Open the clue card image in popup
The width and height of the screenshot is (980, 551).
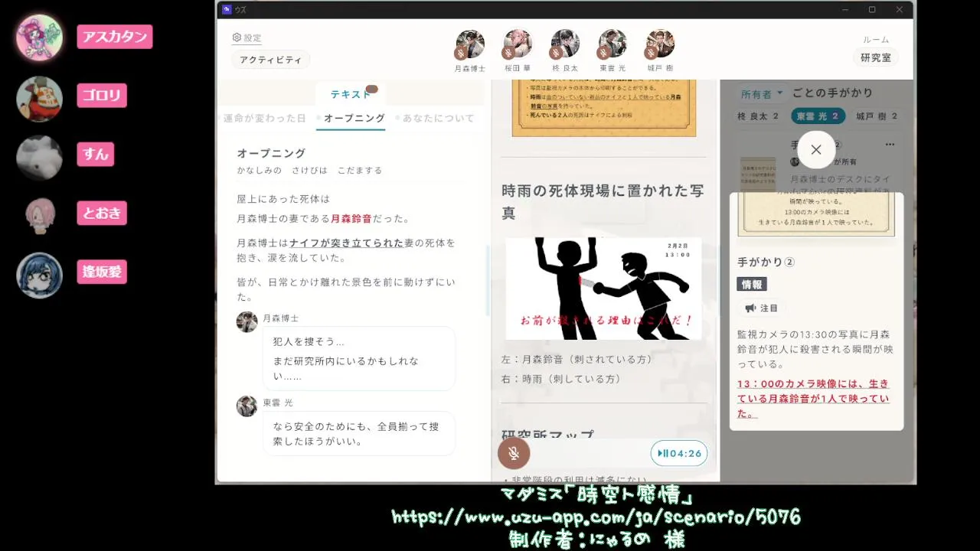click(816, 216)
